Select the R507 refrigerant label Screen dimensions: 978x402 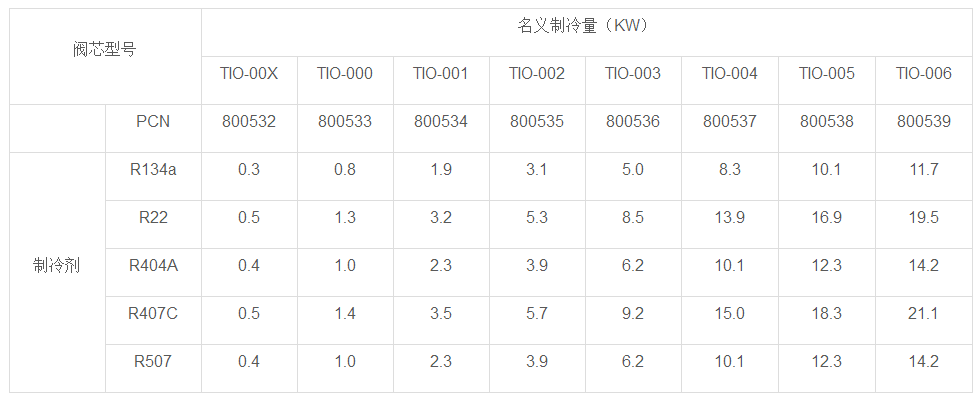pyautogui.click(x=153, y=361)
